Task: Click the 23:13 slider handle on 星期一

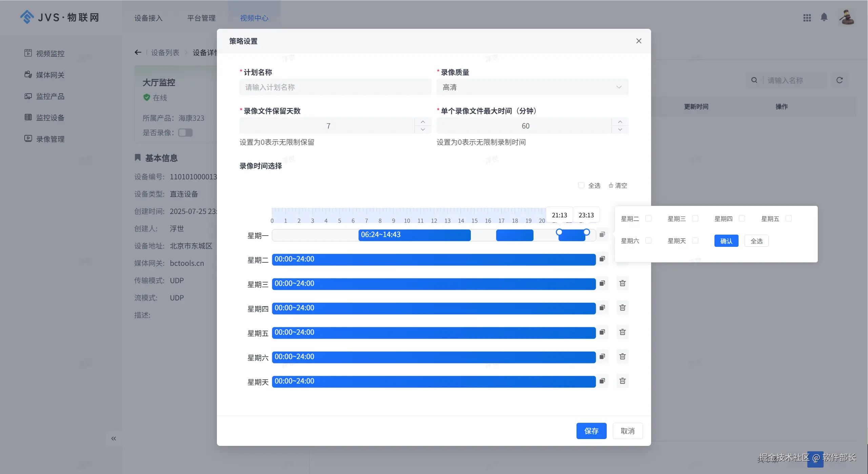Action: pyautogui.click(x=586, y=232)
